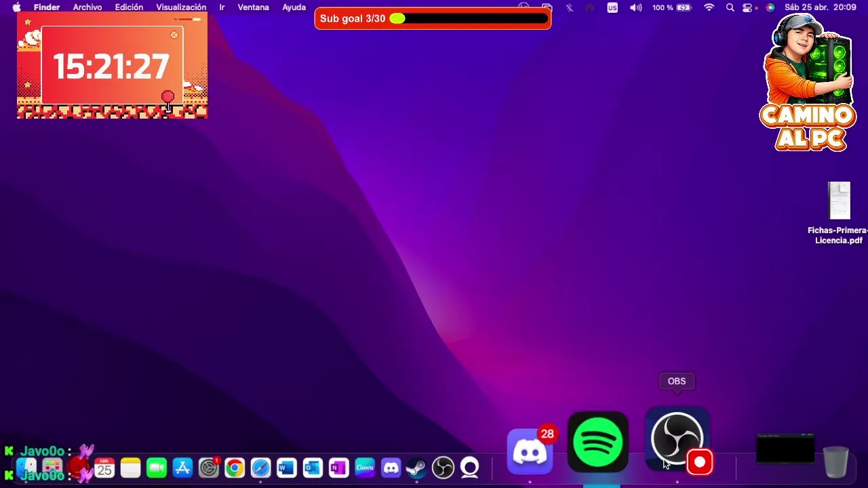Open the magnified Spotify icon in the Dock
This screenshot has height=488, width=868.
click(x=598, y=442)
